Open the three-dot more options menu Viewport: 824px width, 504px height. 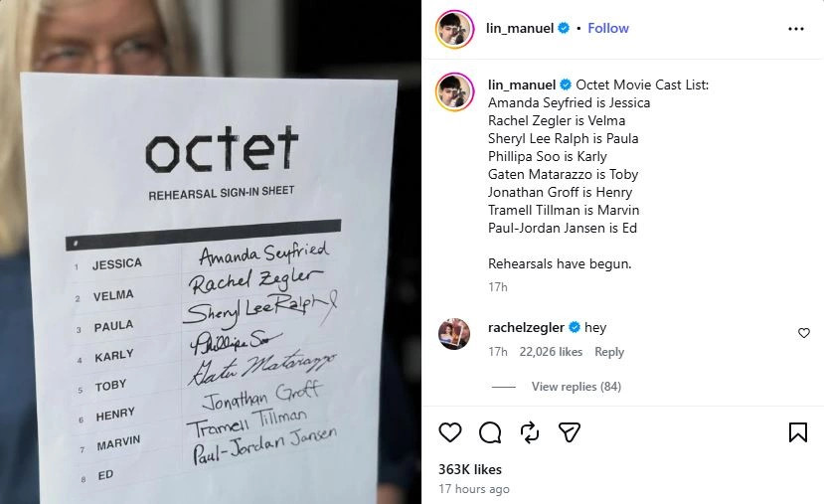(795, 29)
